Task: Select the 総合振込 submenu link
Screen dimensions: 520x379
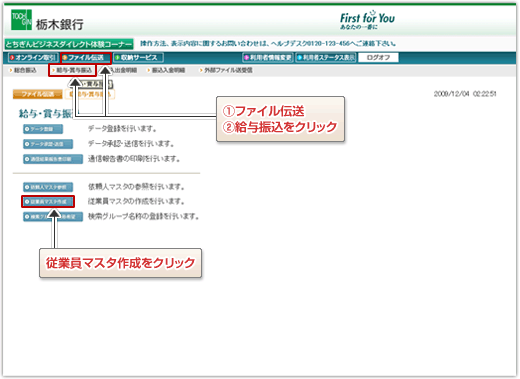Action: point(23,70)
